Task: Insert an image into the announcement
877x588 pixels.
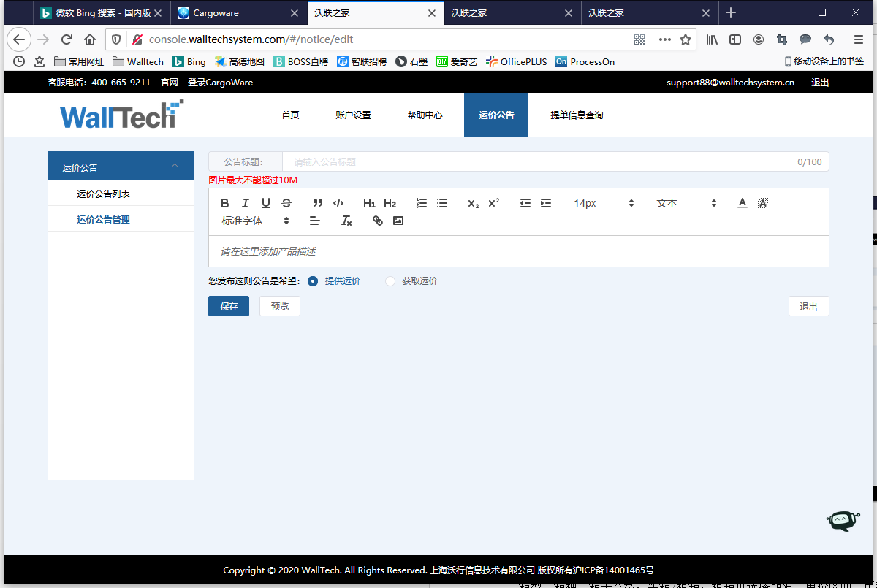Action: (398, 221)
